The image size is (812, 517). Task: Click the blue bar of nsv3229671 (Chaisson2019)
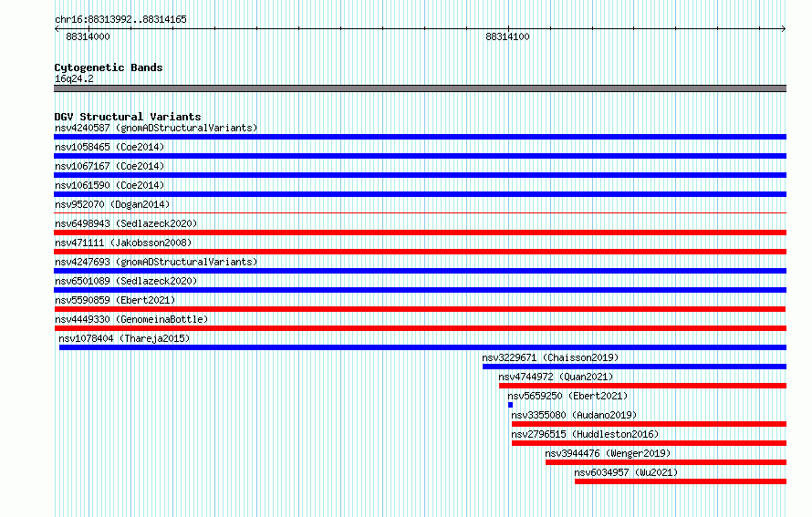pos(634,367)
